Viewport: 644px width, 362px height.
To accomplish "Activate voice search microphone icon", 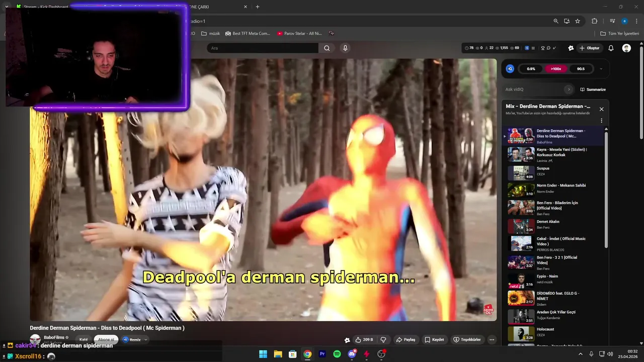I will tap(345, 48).
